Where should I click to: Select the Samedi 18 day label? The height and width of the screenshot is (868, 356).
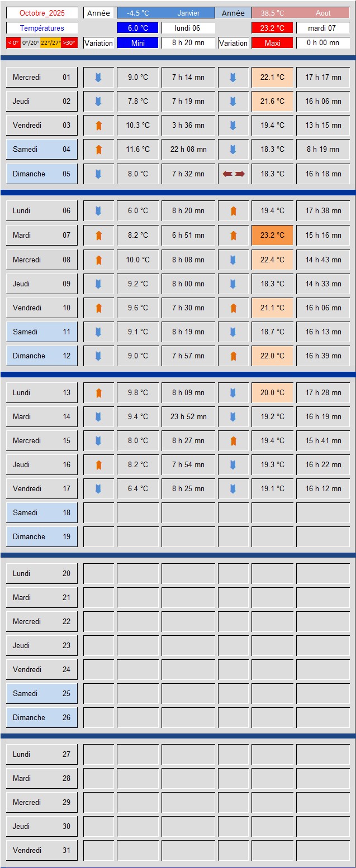[x=42, y=512]
